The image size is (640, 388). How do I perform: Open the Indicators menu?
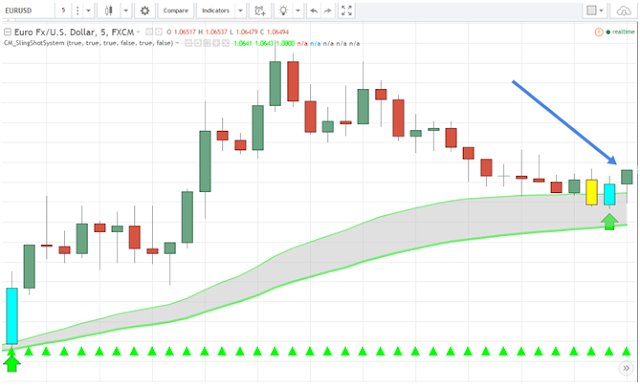click(216, 11)
